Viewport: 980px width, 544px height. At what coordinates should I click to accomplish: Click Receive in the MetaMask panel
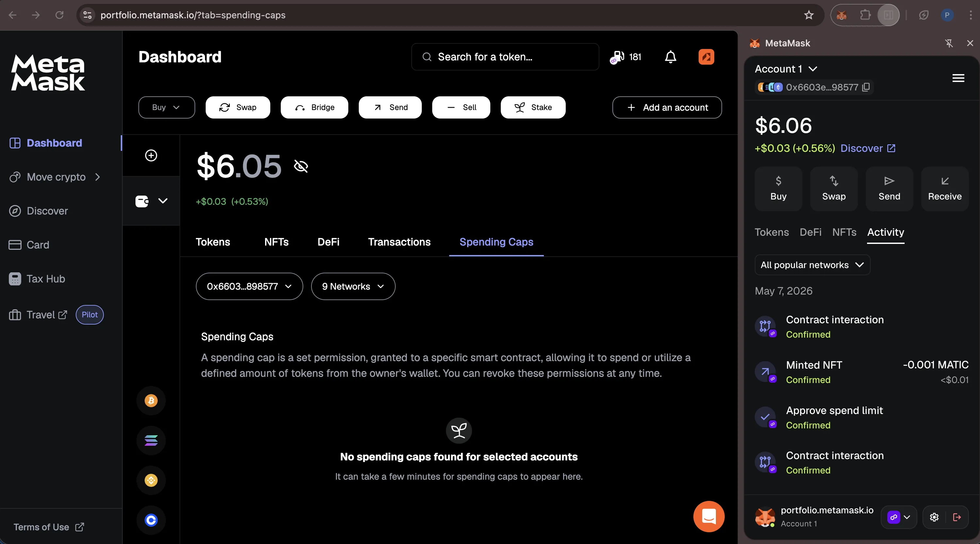945,189
